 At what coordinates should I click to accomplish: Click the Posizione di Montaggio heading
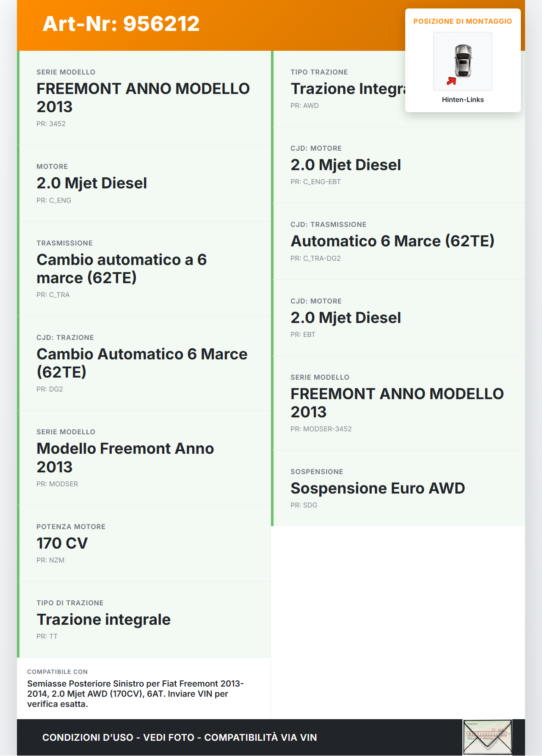462,22
